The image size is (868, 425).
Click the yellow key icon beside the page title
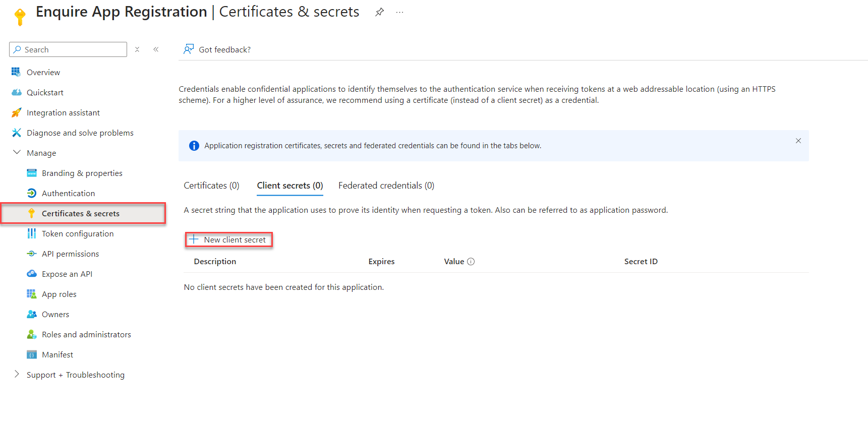pos(20,17)
